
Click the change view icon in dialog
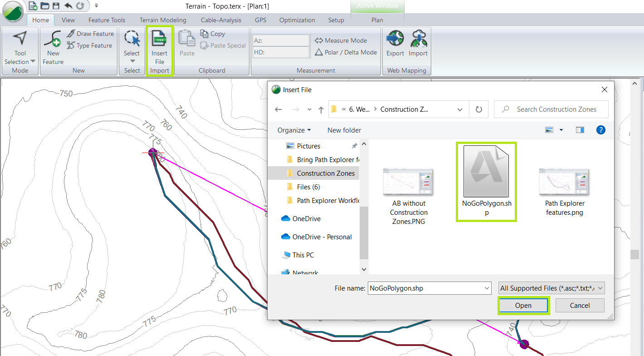(x=549, y=130)
